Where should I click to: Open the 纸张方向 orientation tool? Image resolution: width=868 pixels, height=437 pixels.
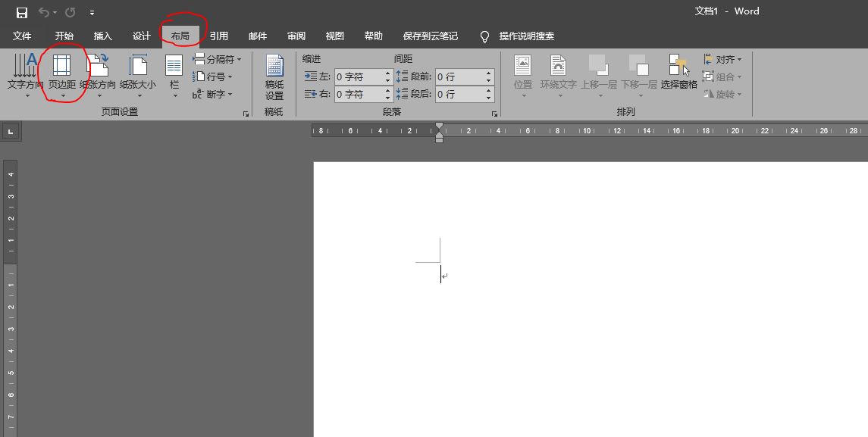click(x=98, y=76)
